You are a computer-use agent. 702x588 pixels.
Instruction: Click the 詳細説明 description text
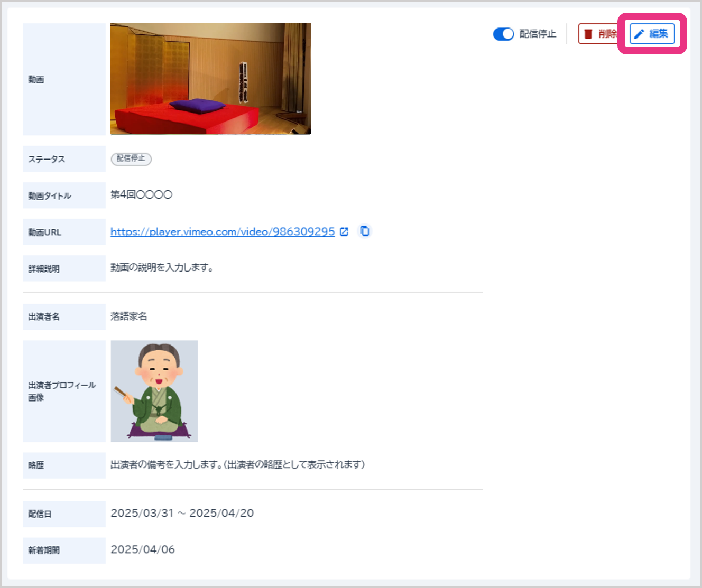click(x=162, y=268)
